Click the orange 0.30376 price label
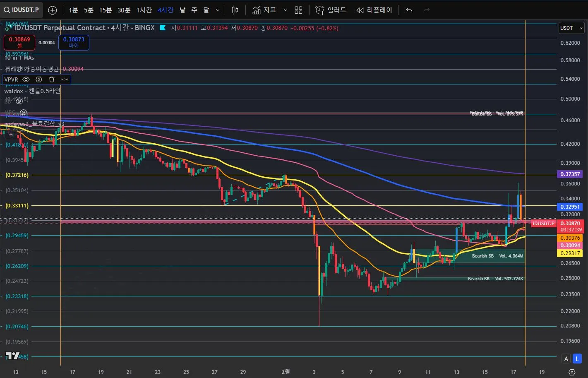The height and width of the screenshot is (378, 588). pyautogui.click(x=570, y=238)
